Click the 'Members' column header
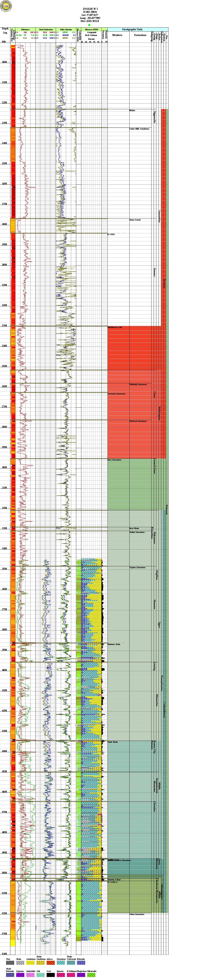The height and width of the screenshot is (980, 219). click(x=117, y=35)
